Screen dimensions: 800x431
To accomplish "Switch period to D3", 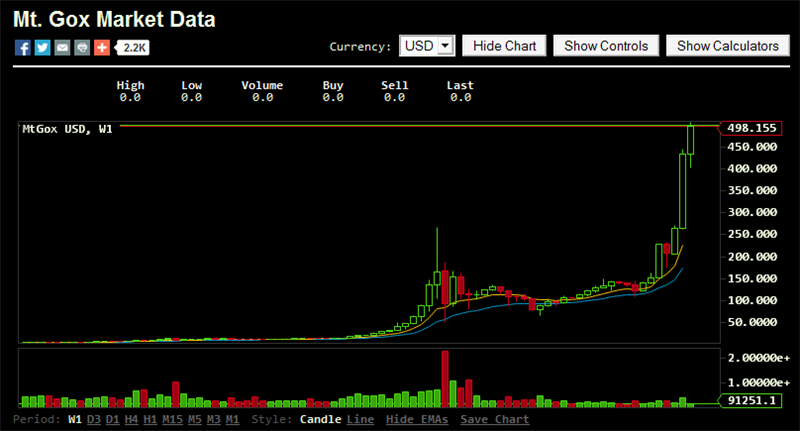I will pyautogui.click(x=93, y=419).
